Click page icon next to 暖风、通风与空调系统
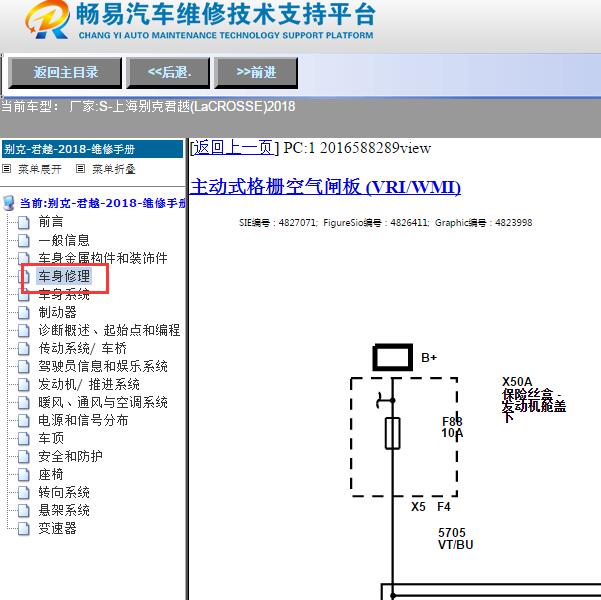Viewport: 601px width, 600px height. click(24, 402)
